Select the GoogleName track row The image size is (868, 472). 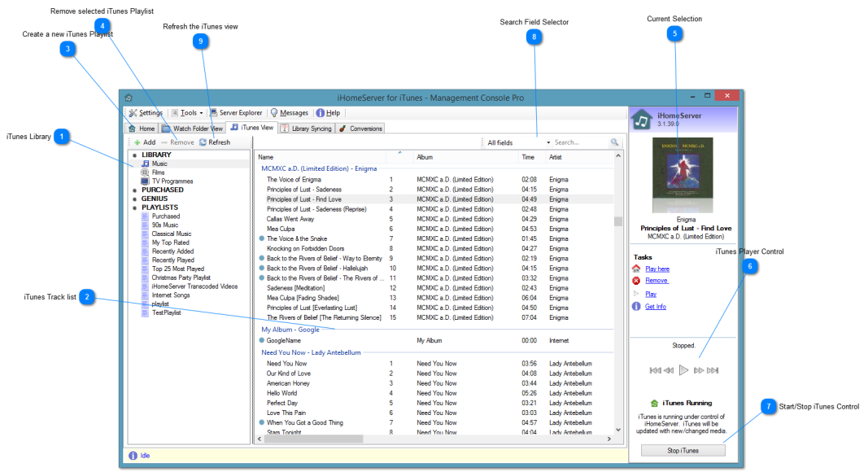click(x=434, y=341)
